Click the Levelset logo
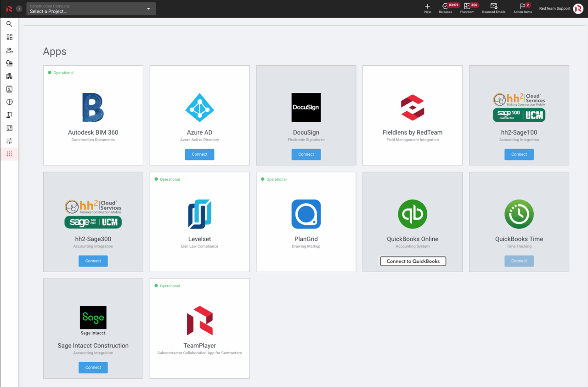The height and width of the screenshot is (387, 588). 200,214
